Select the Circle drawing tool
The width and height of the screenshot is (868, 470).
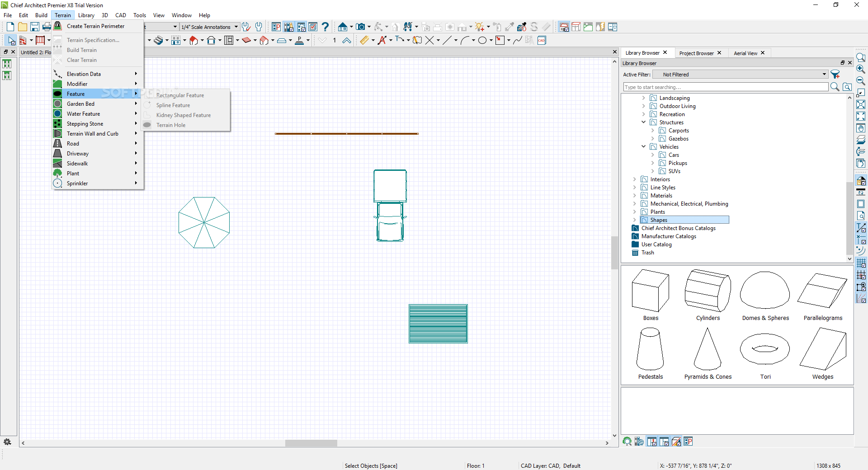482,41
